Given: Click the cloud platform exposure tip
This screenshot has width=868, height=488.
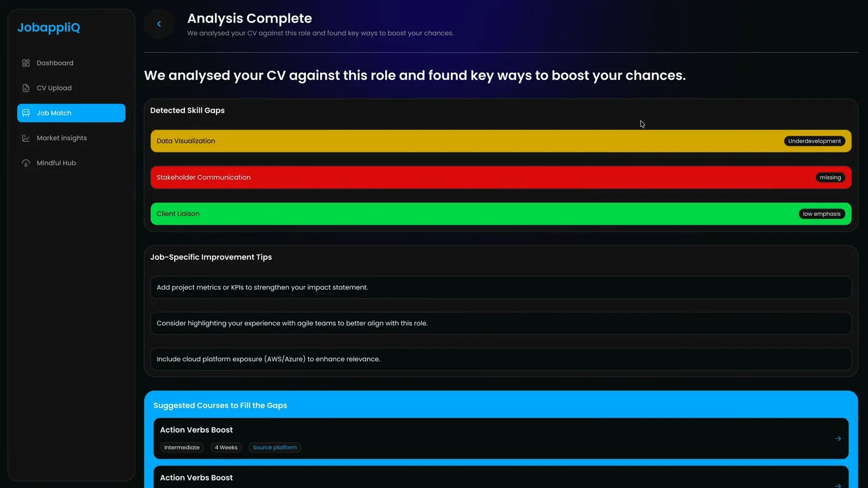Looking at the screenshot, I should (x=501, y=359).
